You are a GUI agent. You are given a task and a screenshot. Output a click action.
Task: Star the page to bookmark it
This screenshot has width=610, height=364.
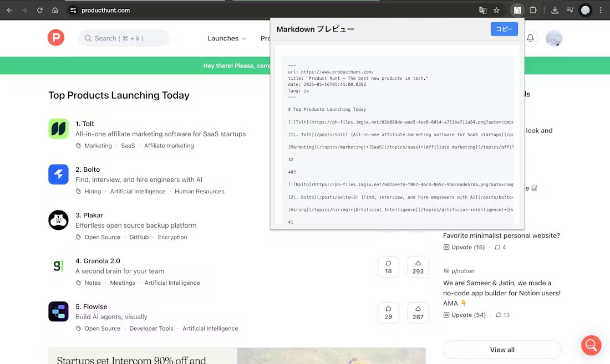[497, 10]
